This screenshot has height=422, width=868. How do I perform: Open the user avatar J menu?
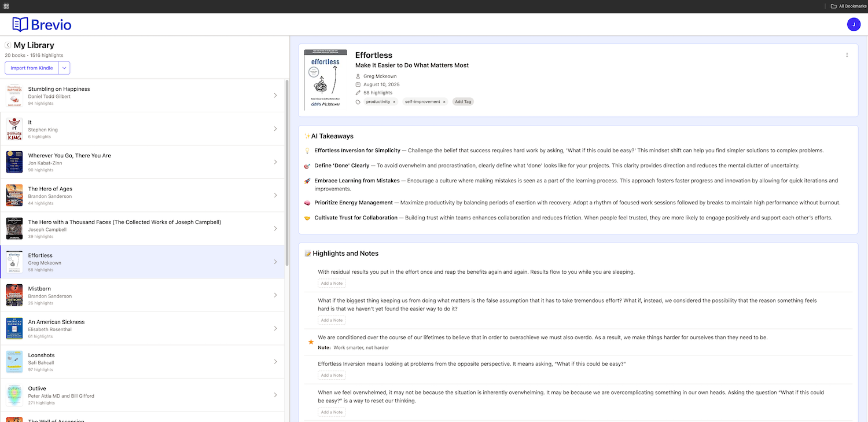(x=854, y=24)
